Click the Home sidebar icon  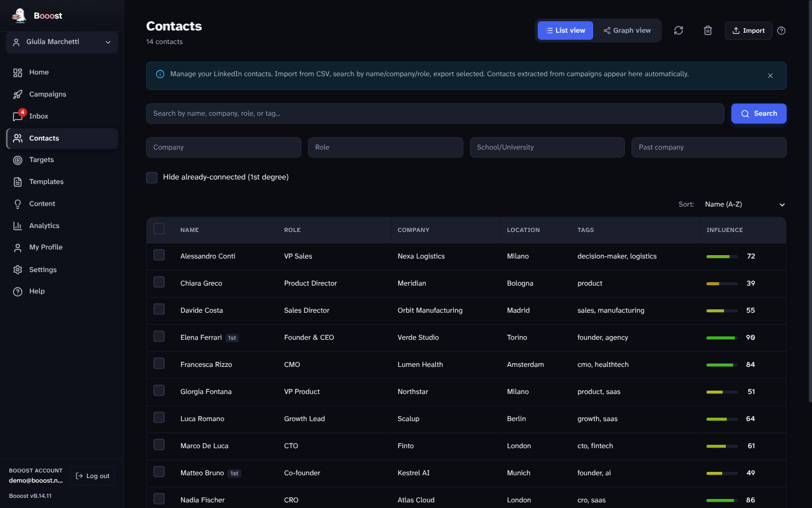[x=17, y=72]
